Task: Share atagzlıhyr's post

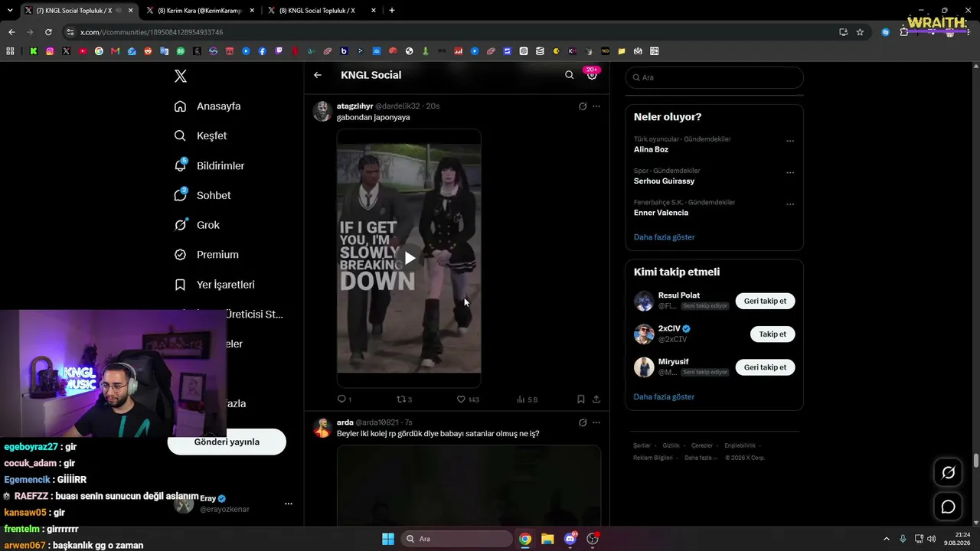Action: pos(596,399)
